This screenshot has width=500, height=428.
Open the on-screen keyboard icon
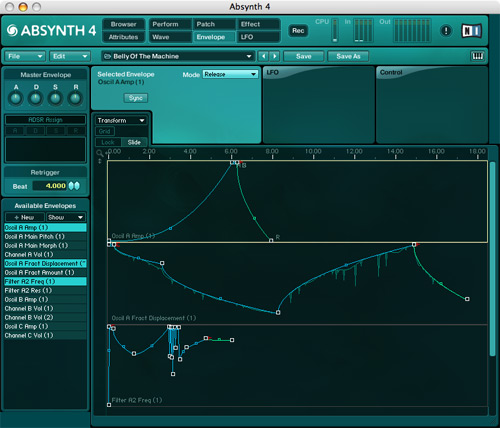(x=477, y=56)
